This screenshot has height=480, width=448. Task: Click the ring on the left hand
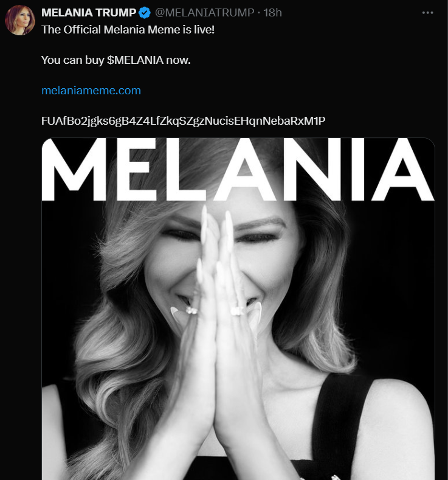(x=191, y=310)
